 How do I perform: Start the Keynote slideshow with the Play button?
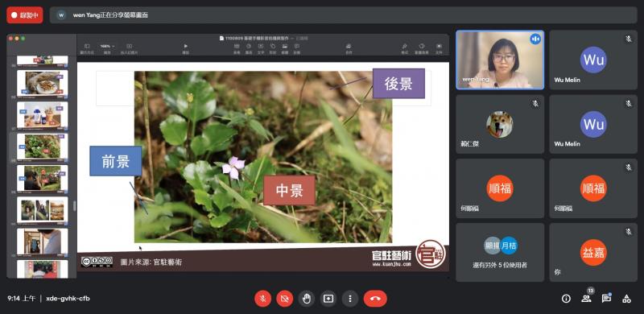click(x=186, y=48)
